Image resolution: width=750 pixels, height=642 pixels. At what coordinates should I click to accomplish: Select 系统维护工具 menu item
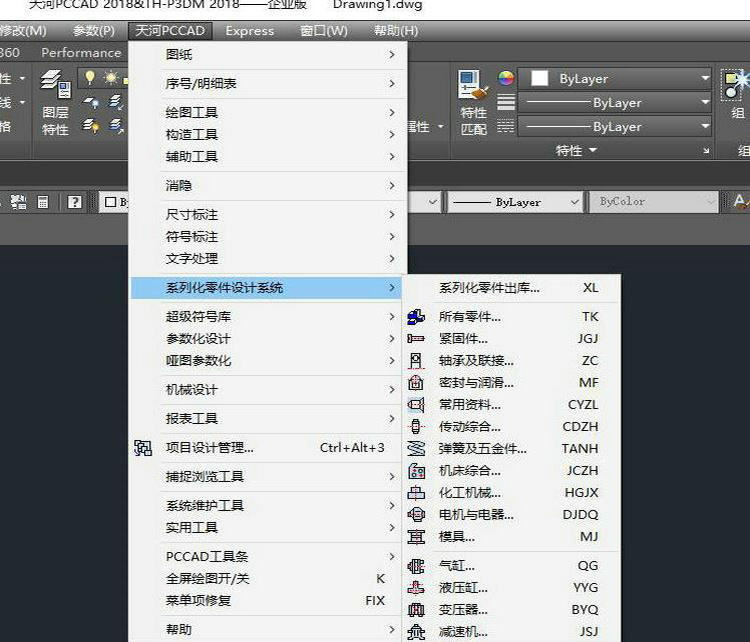[265, 506]
